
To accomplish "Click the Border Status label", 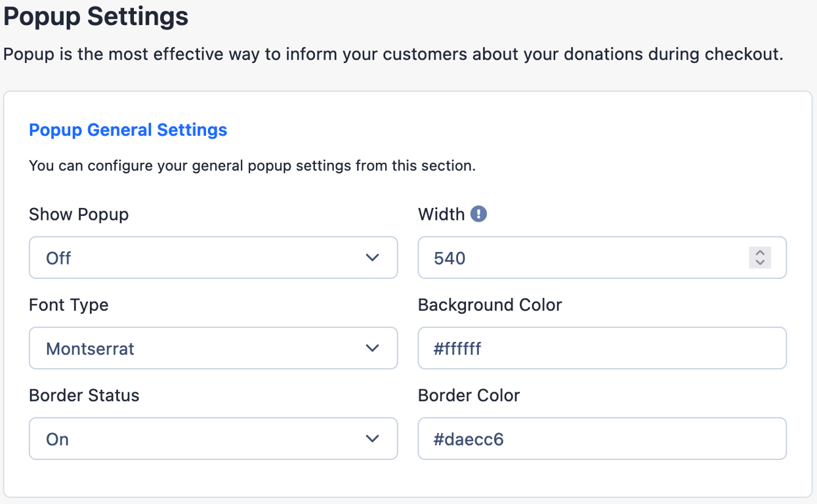I will tap(84, 396).
